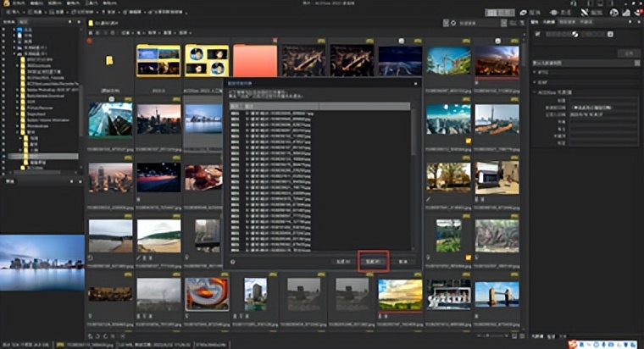Click yellow tag icon beneath the cartoon city thumbnail

pos(469,141)
